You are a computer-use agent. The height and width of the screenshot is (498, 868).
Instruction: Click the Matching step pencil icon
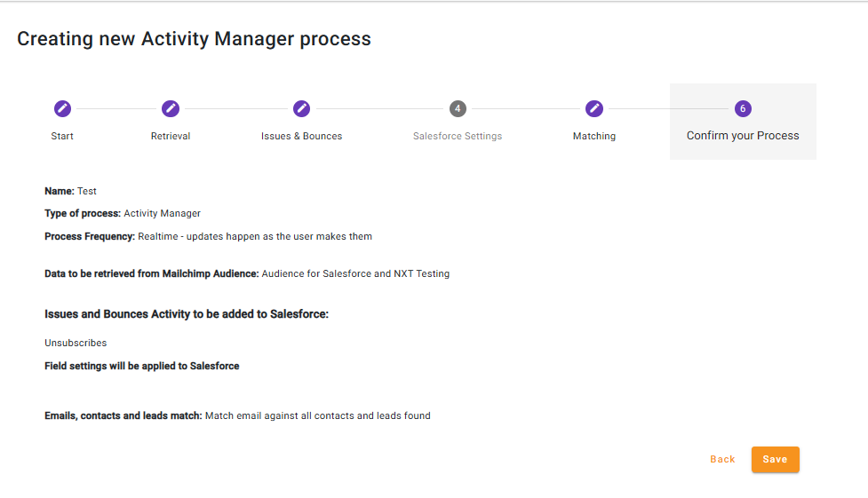(594, 108)
